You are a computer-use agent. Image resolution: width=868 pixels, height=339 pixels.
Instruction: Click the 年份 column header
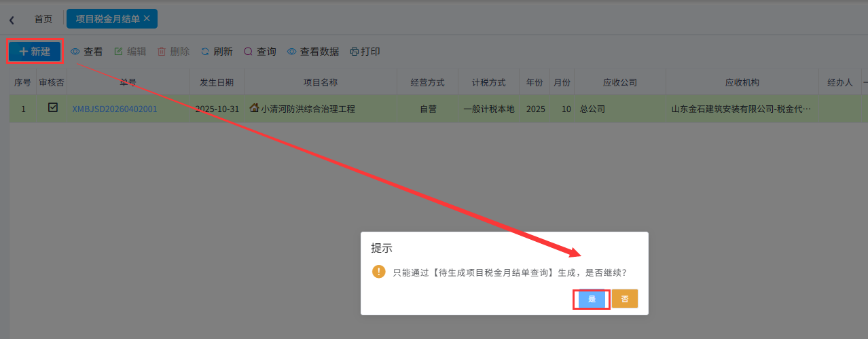click(x=535, y=82)
